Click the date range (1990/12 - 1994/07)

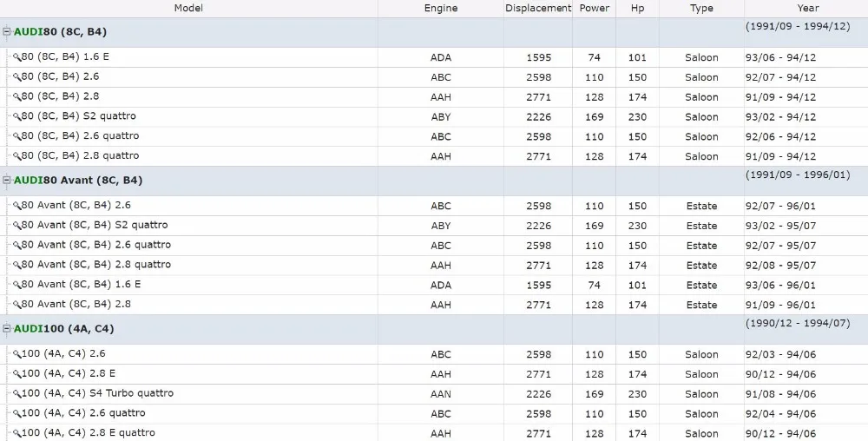pyautogui.click(x=798, y=323)
